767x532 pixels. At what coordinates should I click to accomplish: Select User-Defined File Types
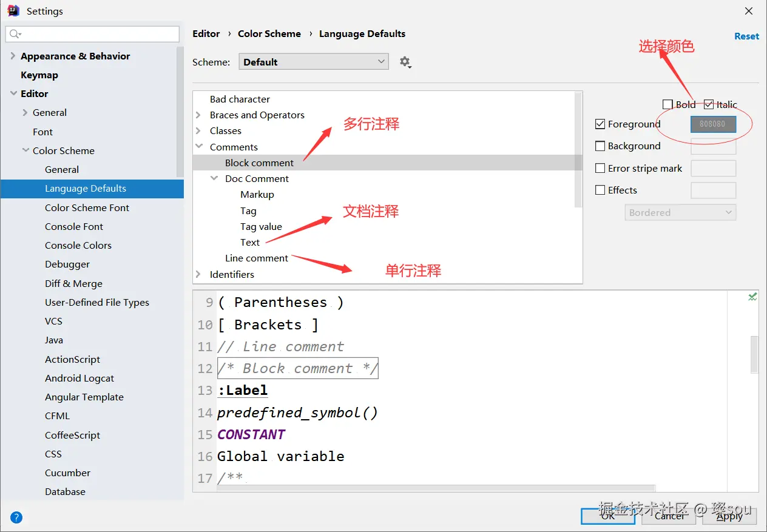pos(97,302)
